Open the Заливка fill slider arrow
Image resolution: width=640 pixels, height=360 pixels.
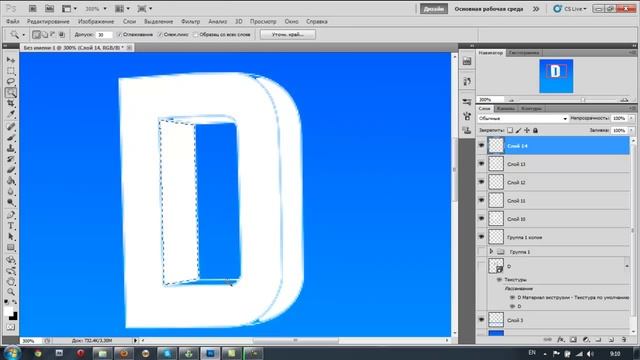tap(631, 130)
